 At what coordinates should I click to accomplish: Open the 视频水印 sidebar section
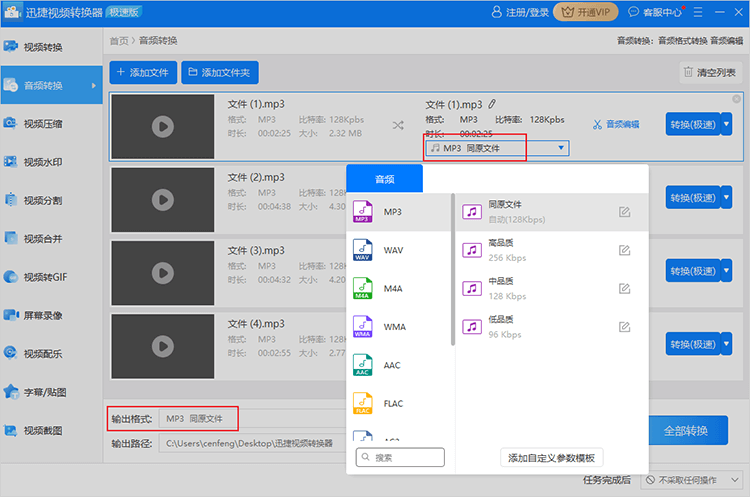pos(42,162)
